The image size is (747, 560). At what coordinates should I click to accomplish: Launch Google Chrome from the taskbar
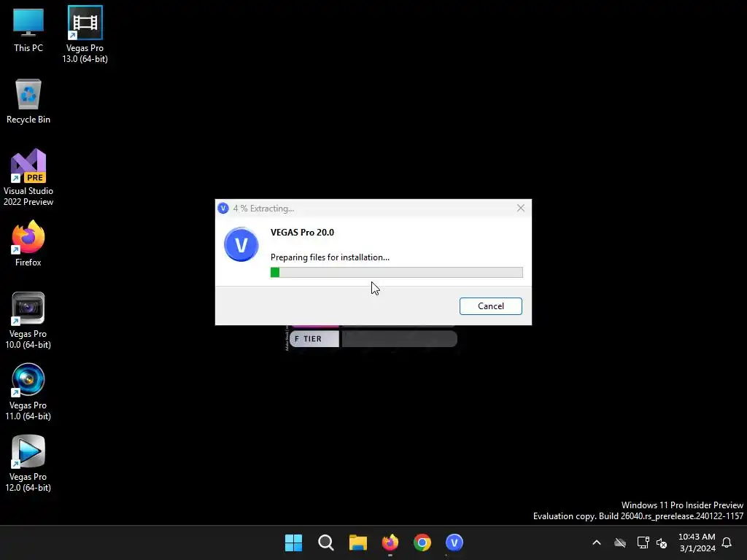coord(422,542)
